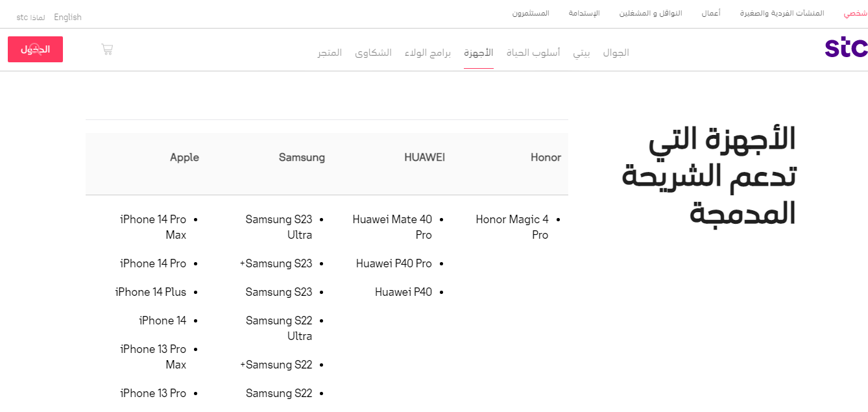Screen dimensions: 868x412
Task: Click the heading 'الأجهزة التي تدعم الشريحة المدمجة'
Action: 709,176
